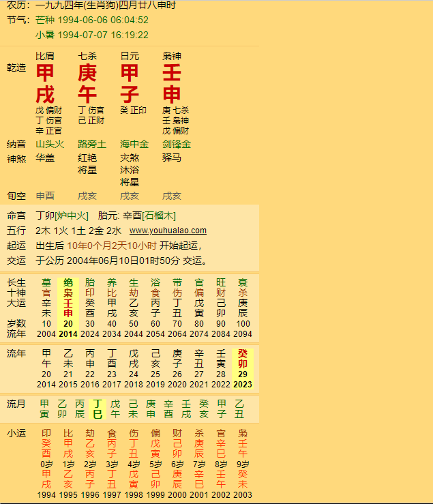
Task: Select the 癸酉 大运 column starting 2024
Action: (x=90, y=308)
